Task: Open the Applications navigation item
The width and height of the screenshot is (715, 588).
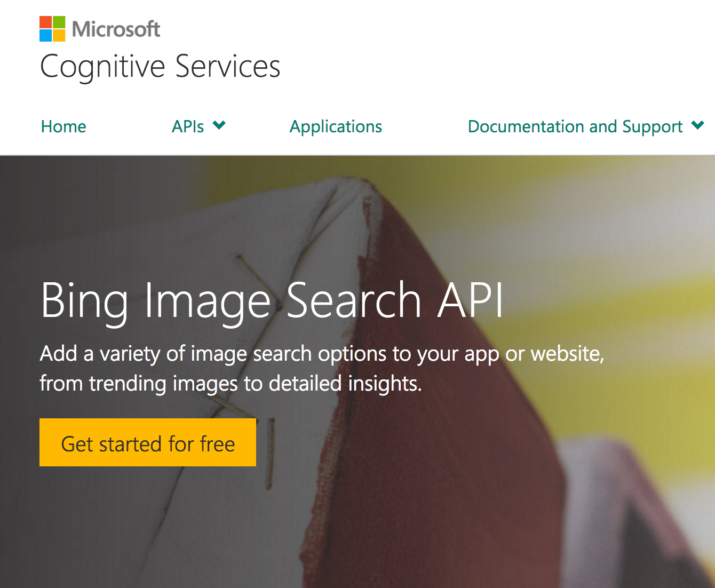Action: click(x=336, y=126)
